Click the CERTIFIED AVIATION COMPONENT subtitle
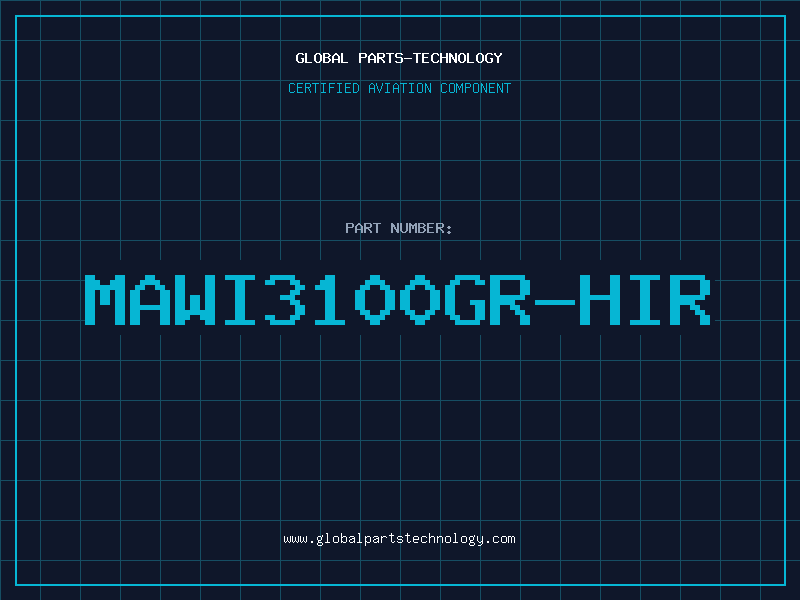The height and width of the screenshot is (600, 800). point(399,88)
